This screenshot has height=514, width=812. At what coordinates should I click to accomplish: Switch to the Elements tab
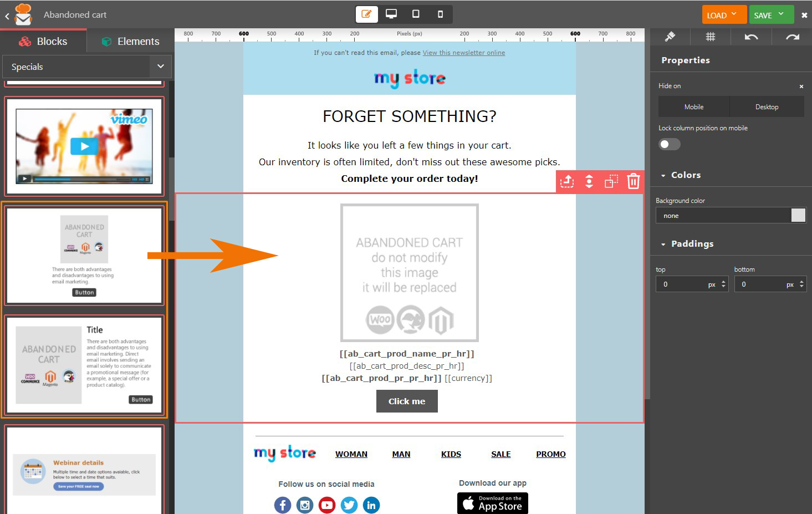point(131,42)
